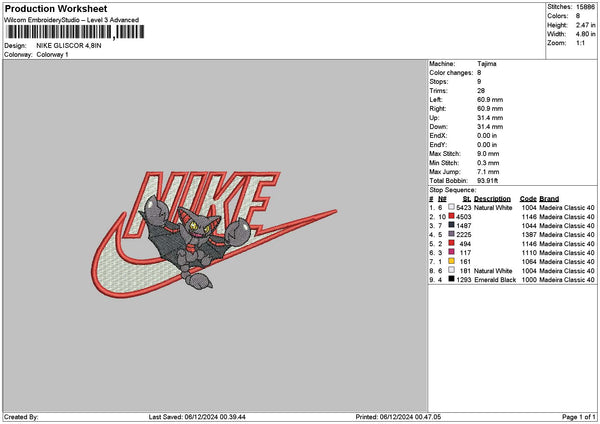The image size is (600, 424).
Task: Click the Min Stitch value '0.3 mm'
Action: [488, 163]
